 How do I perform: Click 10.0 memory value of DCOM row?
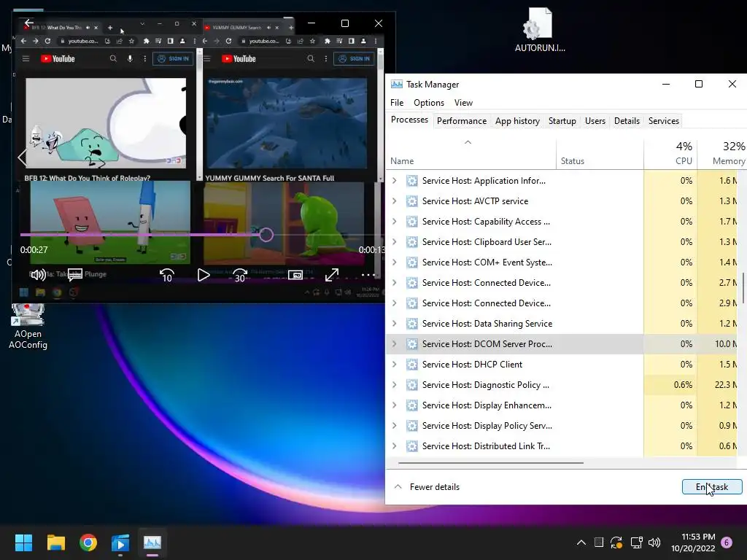(726, 344)
